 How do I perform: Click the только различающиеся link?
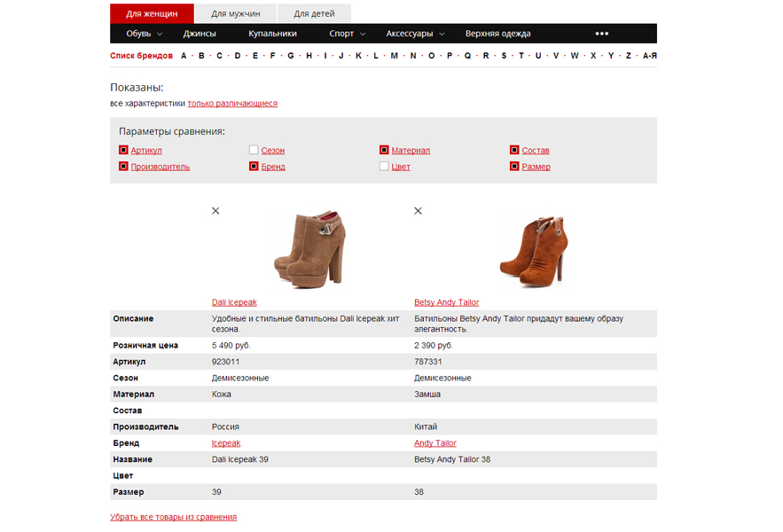pos(232,104)
